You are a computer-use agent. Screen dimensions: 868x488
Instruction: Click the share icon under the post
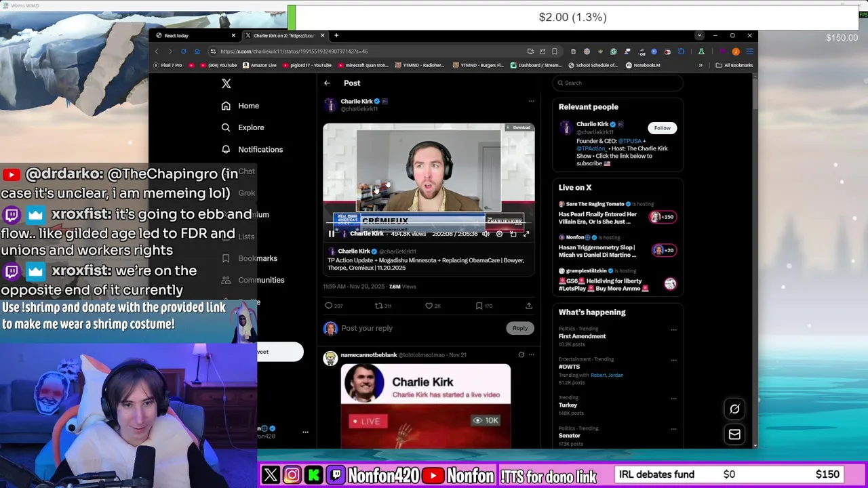point(529,306)
